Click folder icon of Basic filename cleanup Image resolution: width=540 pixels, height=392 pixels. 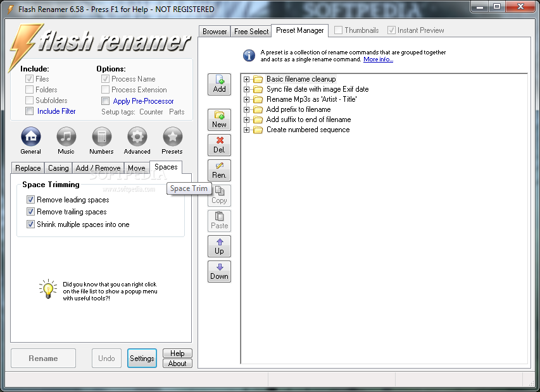coord(258,80)
